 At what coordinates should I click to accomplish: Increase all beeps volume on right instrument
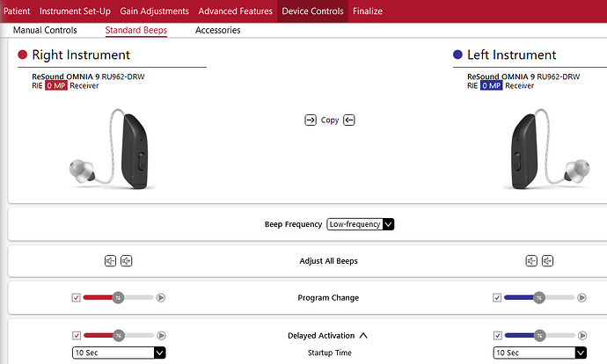coord(127,261)
